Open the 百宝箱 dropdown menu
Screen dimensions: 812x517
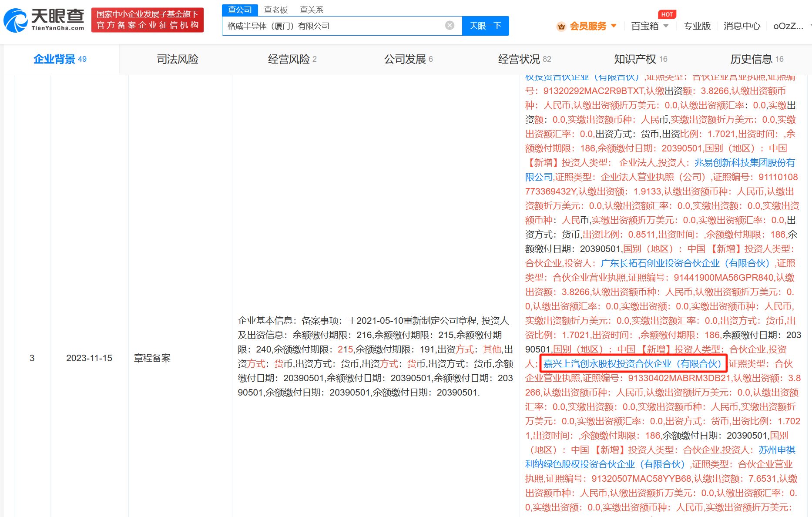650,26
